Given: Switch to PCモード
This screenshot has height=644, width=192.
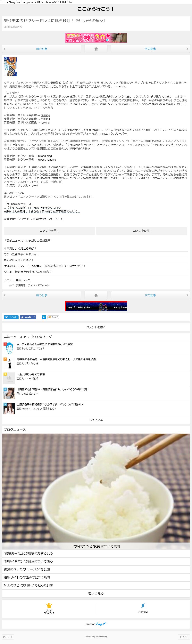Looking at the screenshot, I should click(x=8, y=637).
